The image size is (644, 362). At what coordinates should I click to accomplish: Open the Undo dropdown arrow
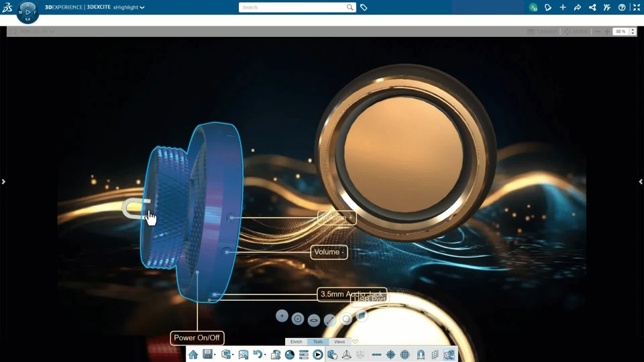pos(265,355)
